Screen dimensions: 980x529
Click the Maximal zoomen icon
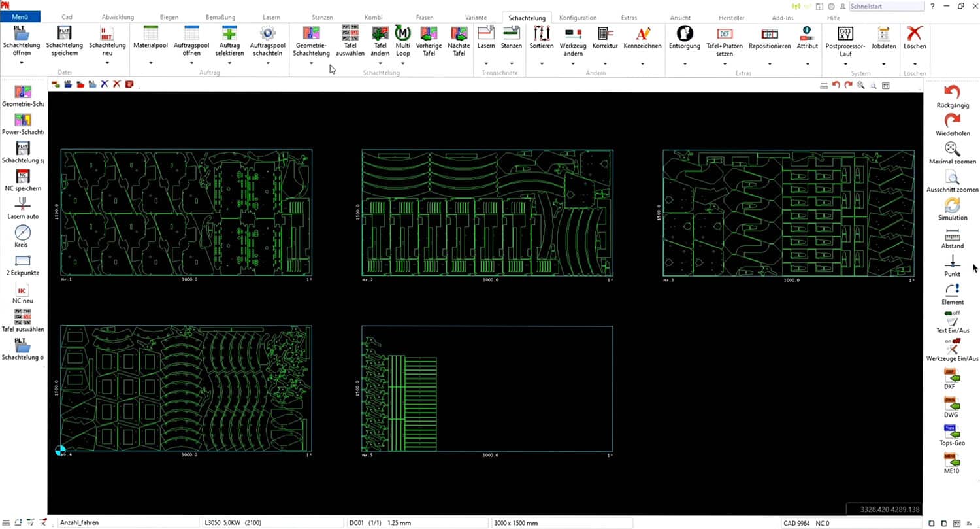coord(952,149)
